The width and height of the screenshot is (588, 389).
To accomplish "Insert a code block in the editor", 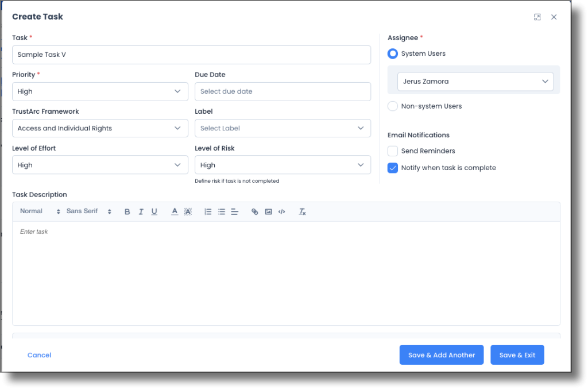I will [x=281, y=211].
